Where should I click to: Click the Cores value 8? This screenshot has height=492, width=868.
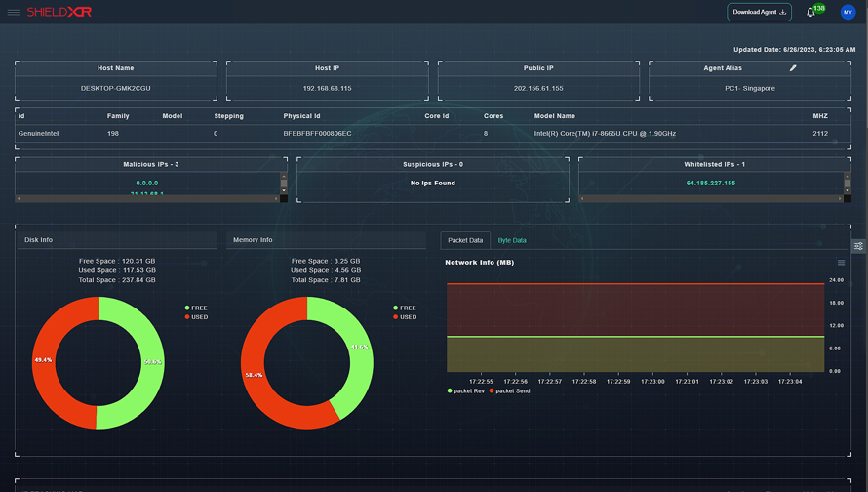tap(486, 134)
